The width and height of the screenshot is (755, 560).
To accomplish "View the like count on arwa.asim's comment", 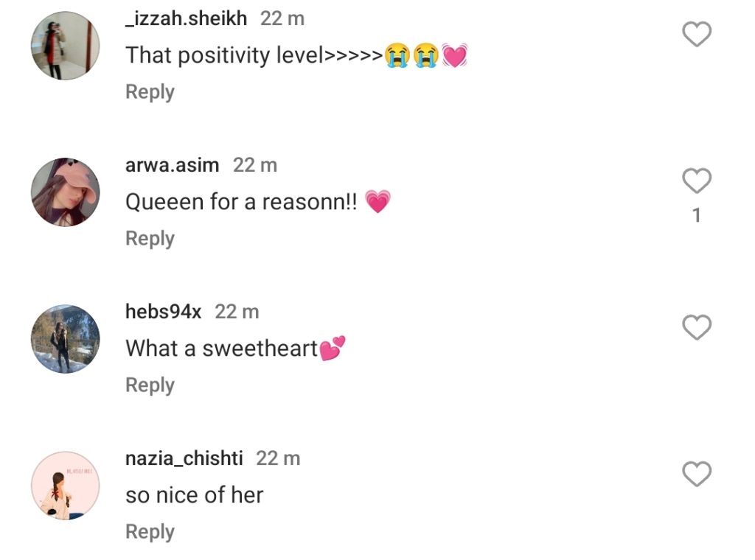I will [x=696, y=216].
